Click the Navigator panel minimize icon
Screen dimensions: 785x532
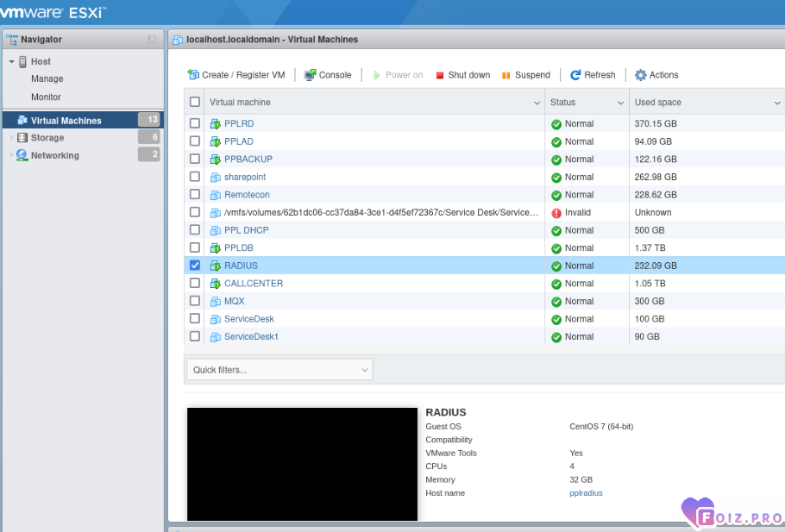(152, 39)
